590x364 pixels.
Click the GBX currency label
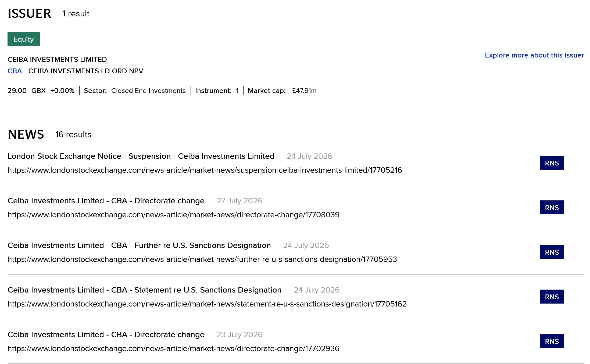(x=38, y=91)
